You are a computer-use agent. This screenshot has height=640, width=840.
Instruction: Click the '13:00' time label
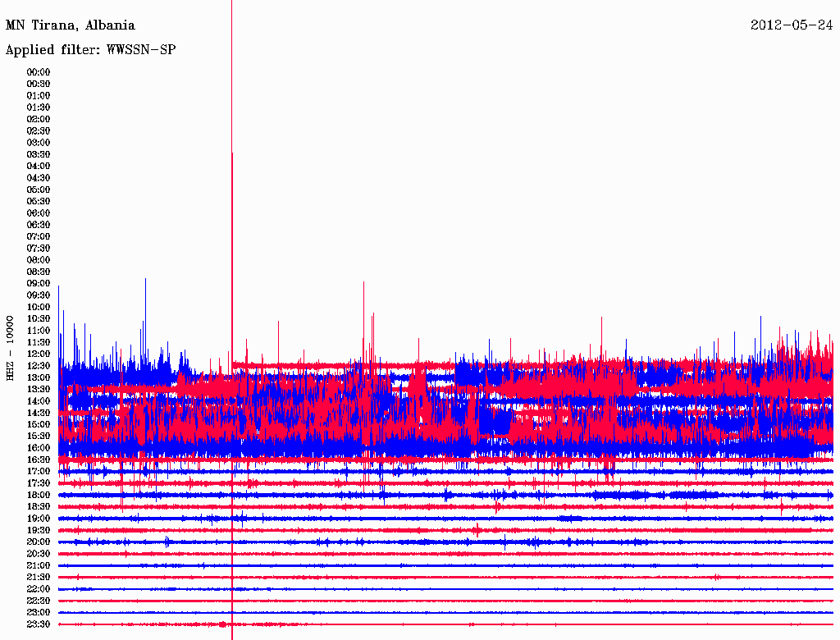(39, 377)
